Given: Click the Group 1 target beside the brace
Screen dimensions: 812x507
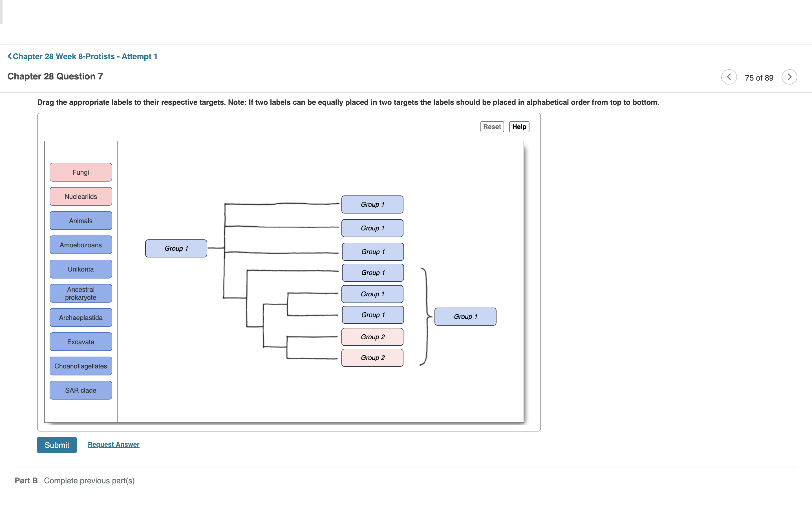Looking at the screenshot, I should coord(465,317).
